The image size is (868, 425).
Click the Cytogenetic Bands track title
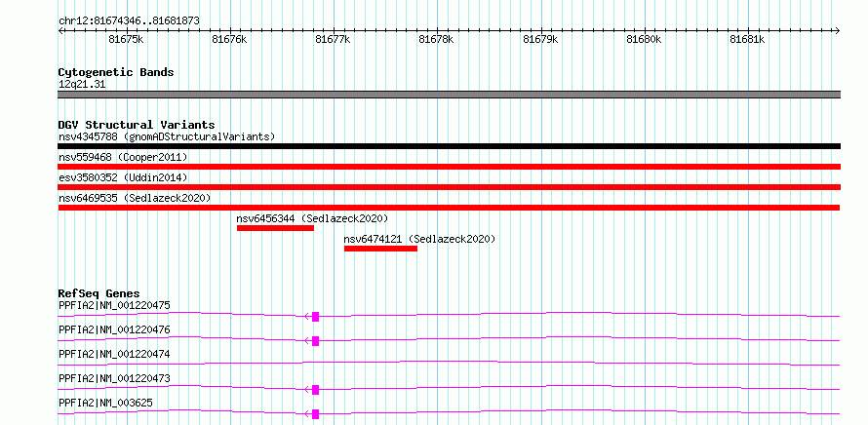(x=116, y=72)
